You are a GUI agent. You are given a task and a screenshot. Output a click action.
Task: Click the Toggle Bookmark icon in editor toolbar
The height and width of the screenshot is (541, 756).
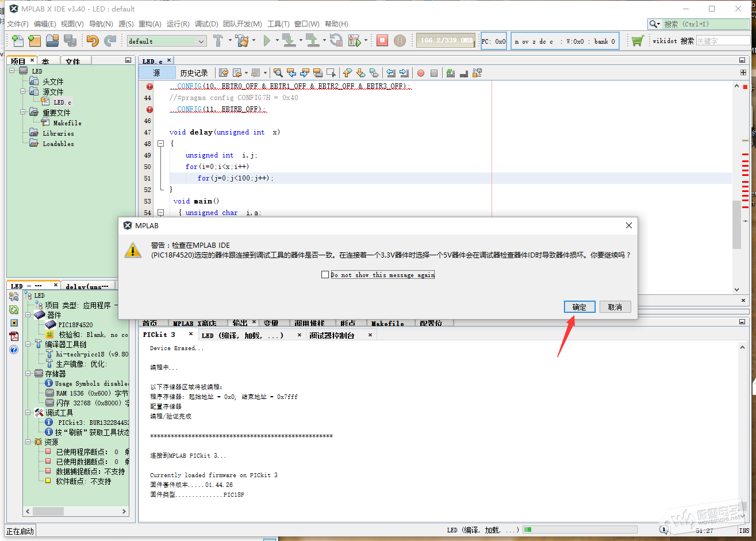[374, 73]
